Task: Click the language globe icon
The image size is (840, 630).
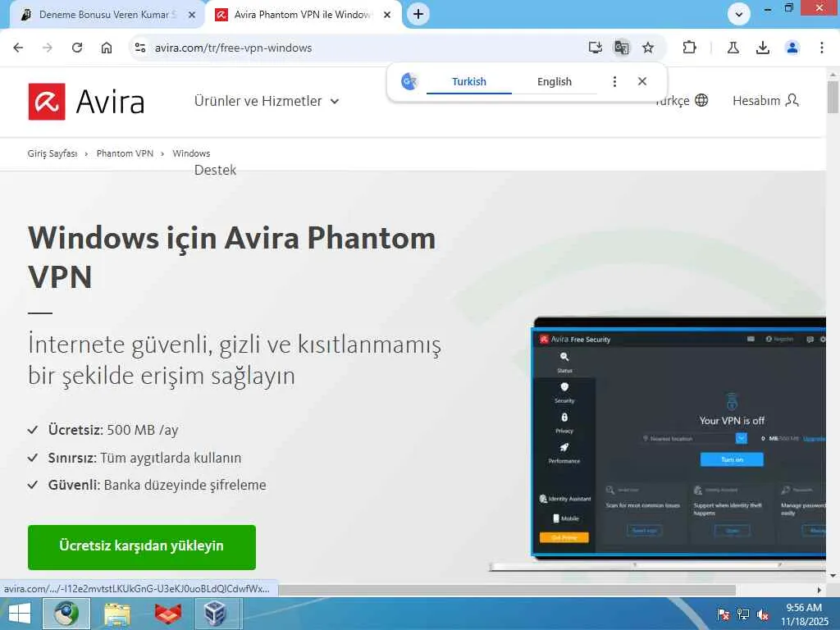Action: (701, 100)
